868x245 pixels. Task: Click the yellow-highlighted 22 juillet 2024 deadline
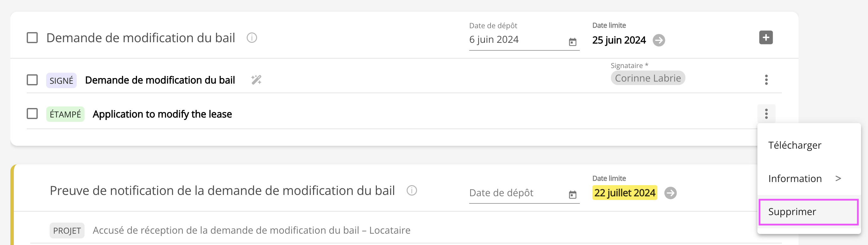click(x=624, y=193)
